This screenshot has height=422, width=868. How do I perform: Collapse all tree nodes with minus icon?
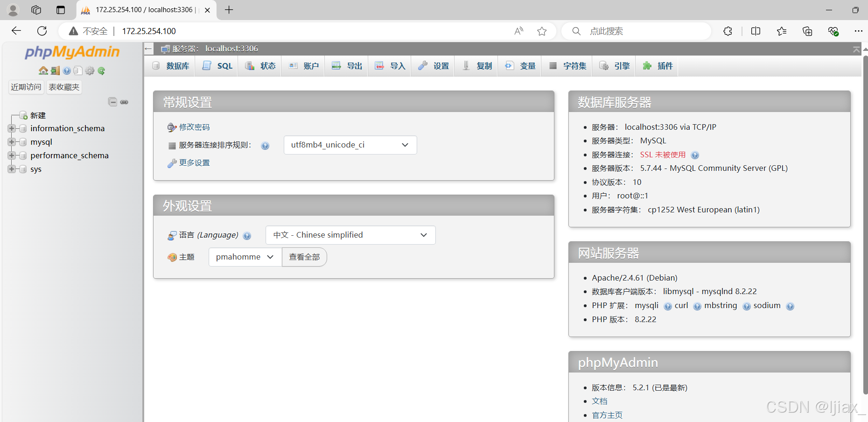pos(112,102)
